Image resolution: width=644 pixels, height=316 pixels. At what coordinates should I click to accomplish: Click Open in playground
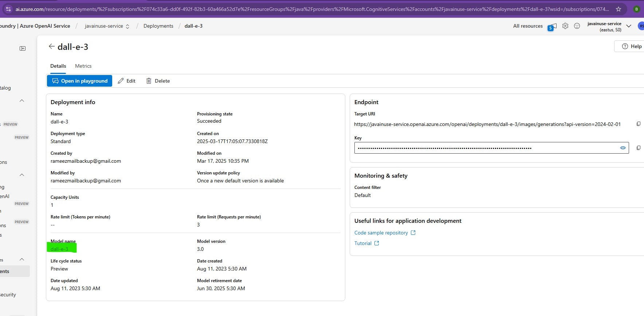(x=79, y=81)
